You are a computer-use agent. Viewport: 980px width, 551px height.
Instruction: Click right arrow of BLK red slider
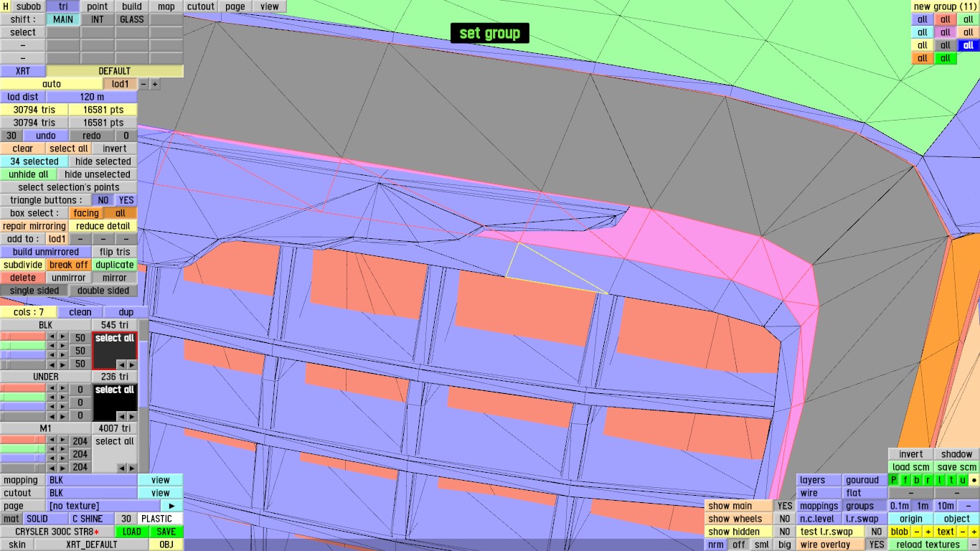(63, 338)
